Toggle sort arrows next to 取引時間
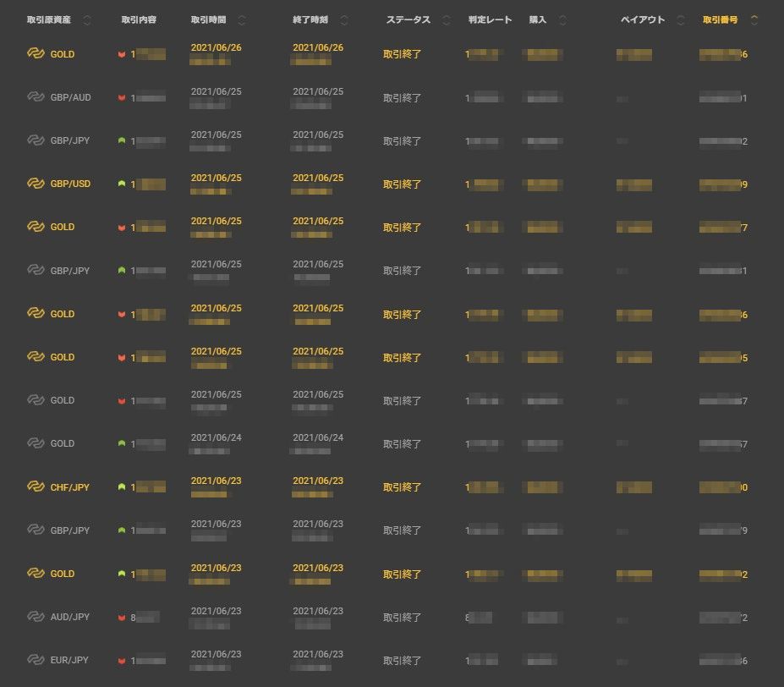Screen dimensions: 784x687 tap(242, 20)
